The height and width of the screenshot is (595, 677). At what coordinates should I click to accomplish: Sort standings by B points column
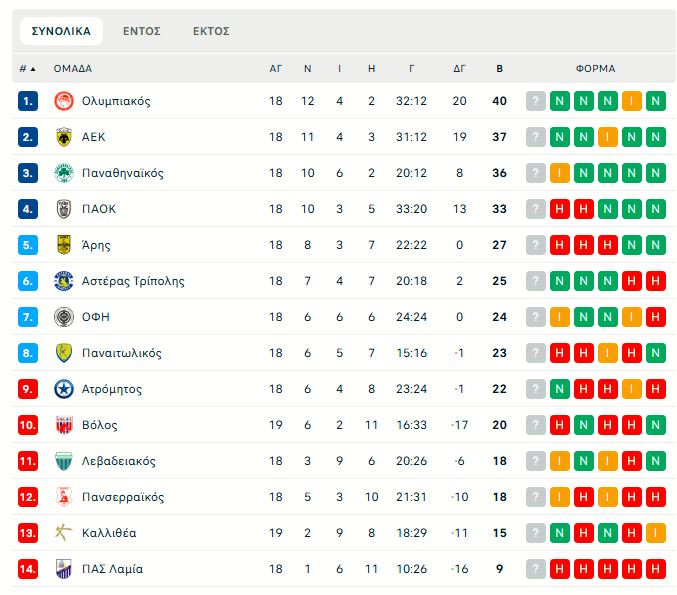pos(500,69)
